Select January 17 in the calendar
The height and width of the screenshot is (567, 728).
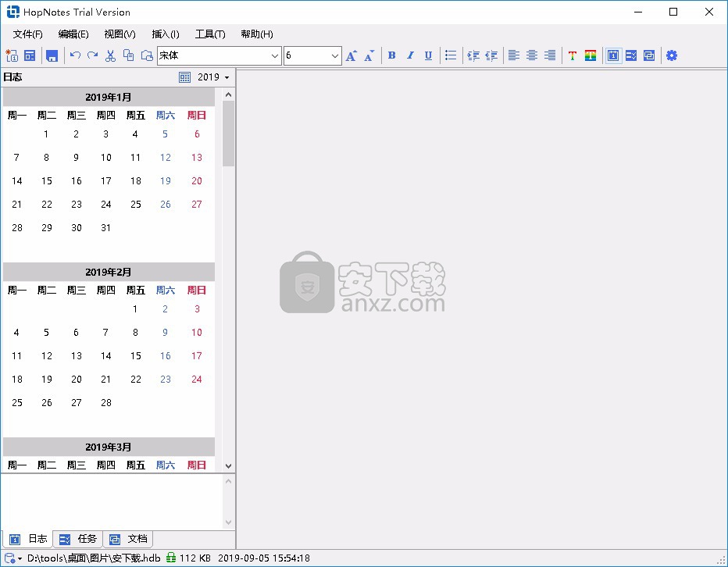point(106,181)
